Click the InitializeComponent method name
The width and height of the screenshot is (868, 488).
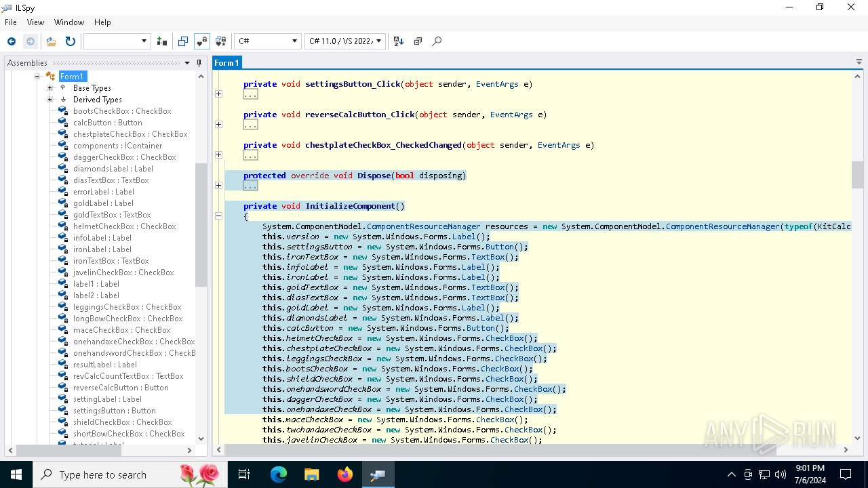tap(350, 206)
